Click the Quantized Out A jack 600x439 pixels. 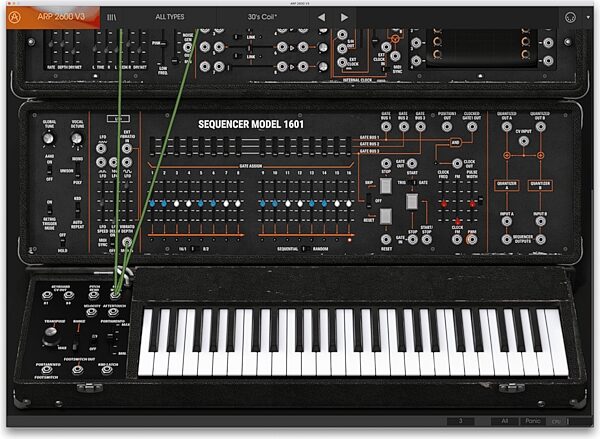(x=507, y=126)
